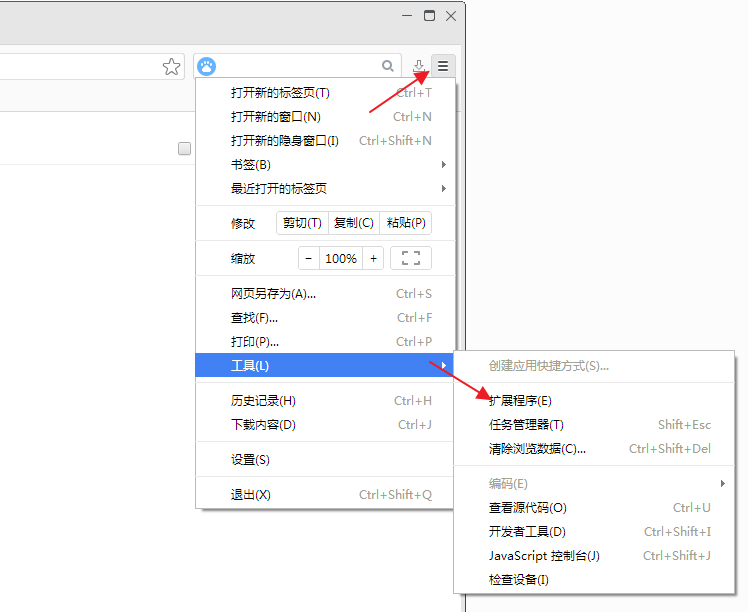Choose 清除浏览数据(C)... in submenu

click(x=594, y=448)
